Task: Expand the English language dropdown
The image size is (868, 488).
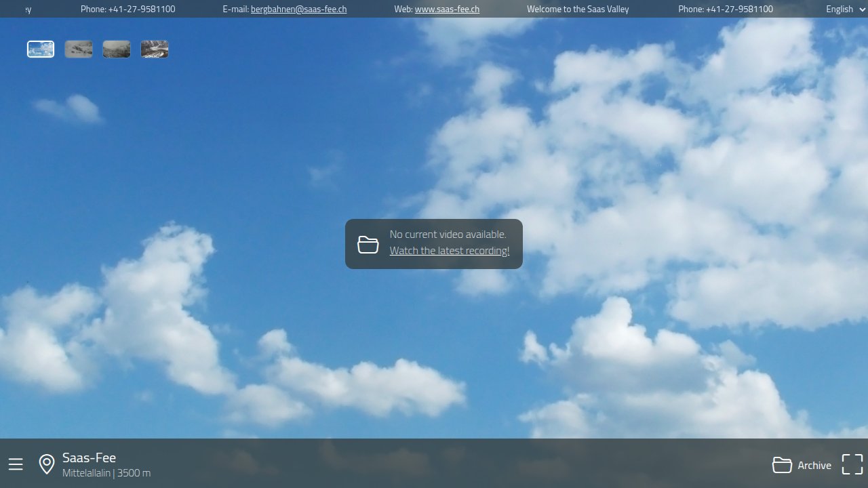Action: (840, 9)
